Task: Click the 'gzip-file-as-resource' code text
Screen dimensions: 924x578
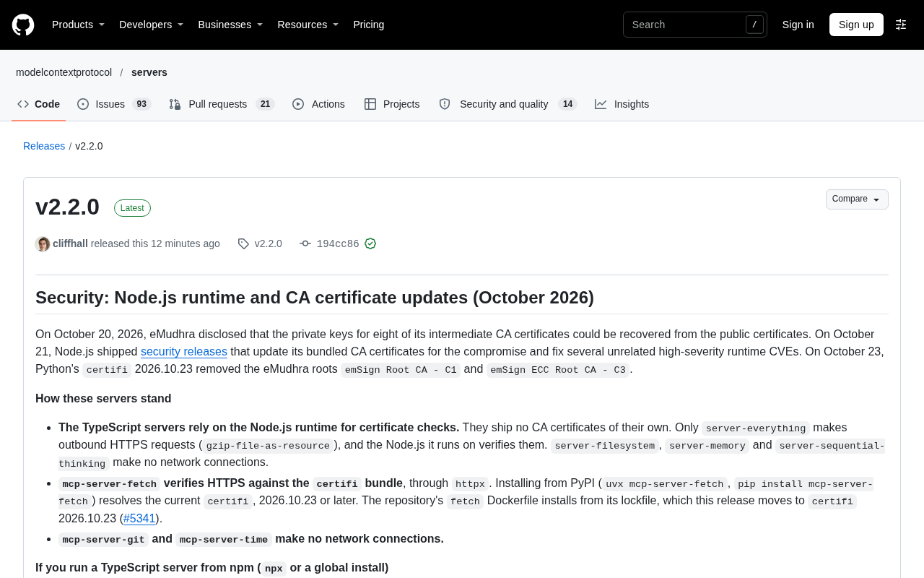Action: (x=268, y=446)
